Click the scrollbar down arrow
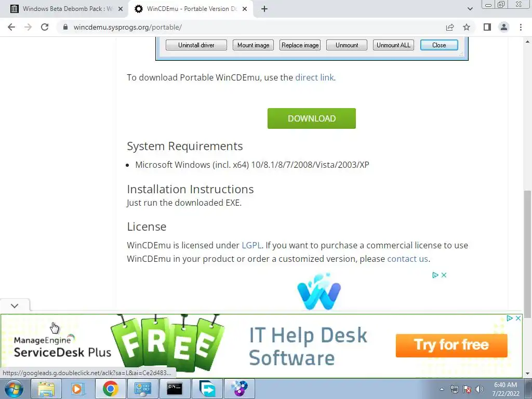This screenshot has width=532, height=399. click(528, 374)
